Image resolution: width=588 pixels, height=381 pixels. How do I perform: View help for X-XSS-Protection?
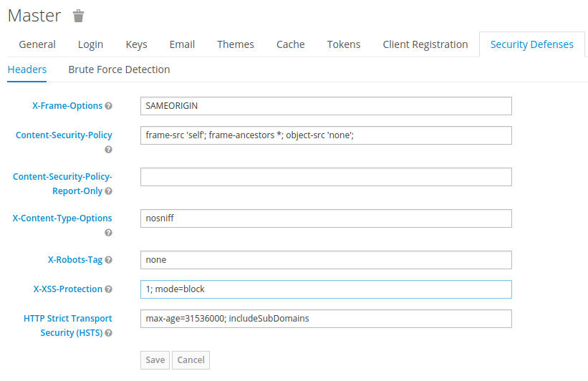pos(108,289)
